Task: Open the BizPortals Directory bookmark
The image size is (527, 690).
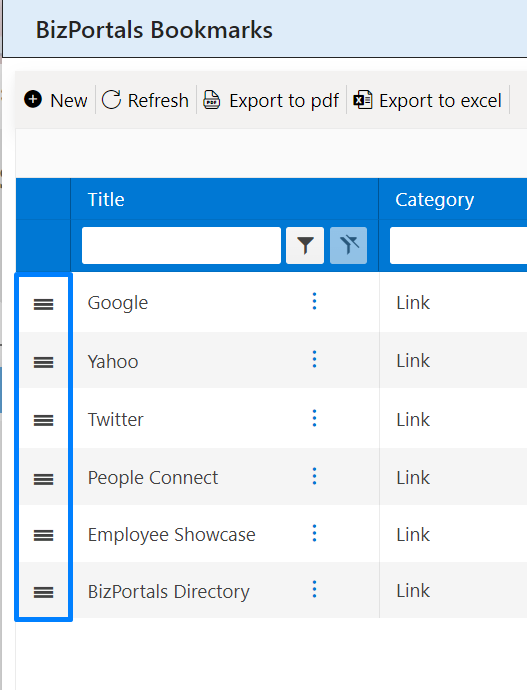Action: (168, 591)
